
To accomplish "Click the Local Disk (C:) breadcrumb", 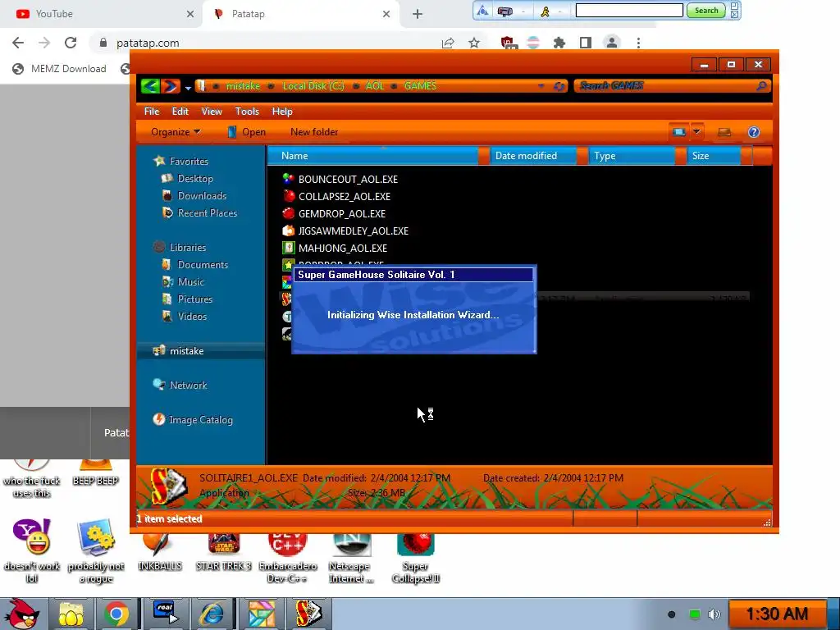I will 313,85.
